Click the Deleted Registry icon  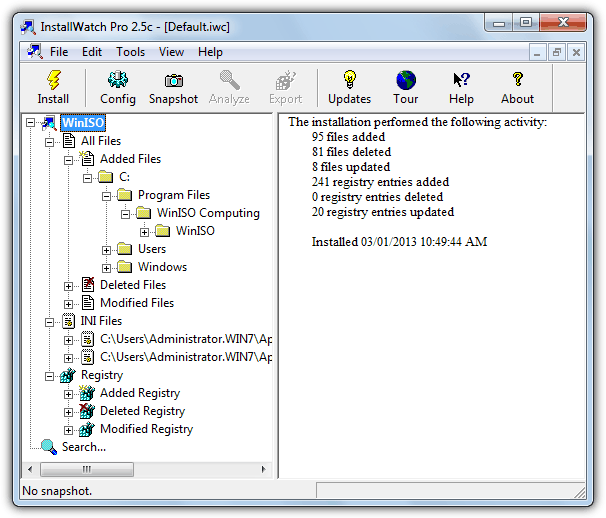tap(87, 411)
